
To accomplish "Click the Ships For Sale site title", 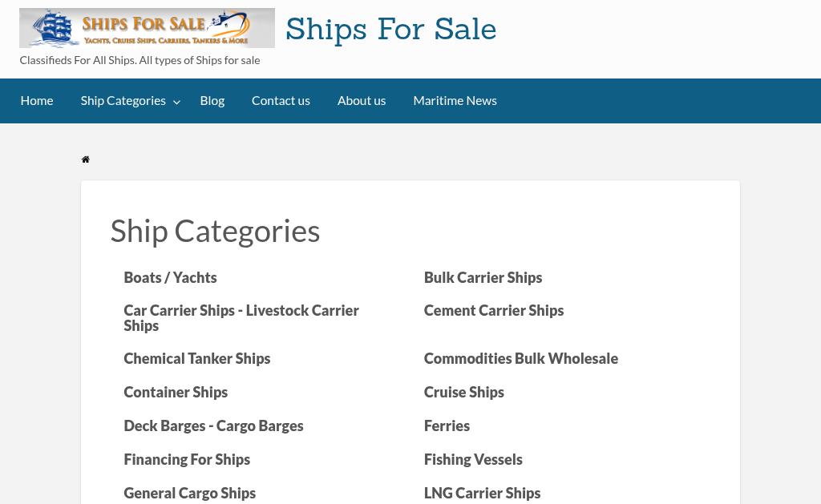I will tap(391, 30).
